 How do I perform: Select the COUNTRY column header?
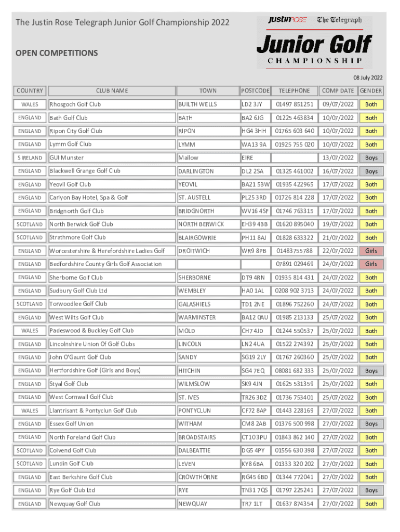30,90
